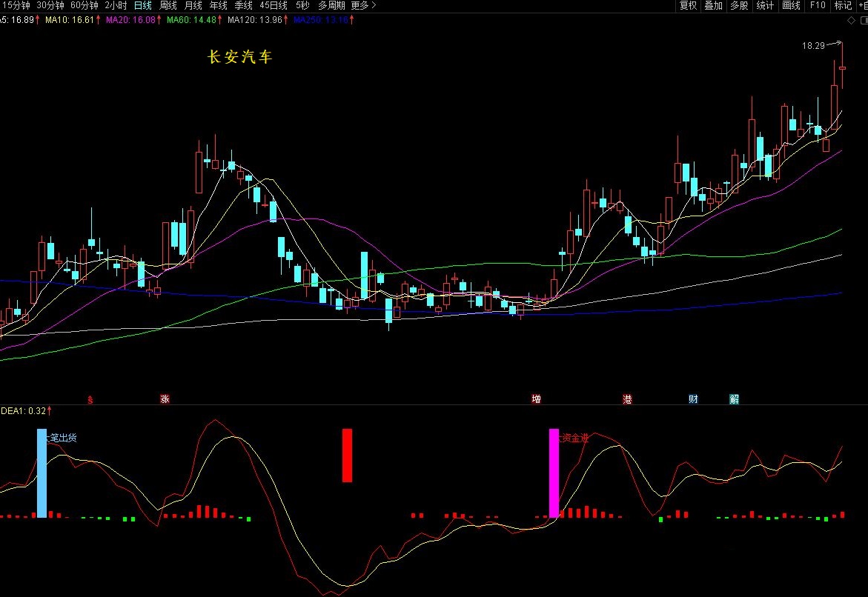
Task: Select the 45日线 period tab
Action: 274,5
